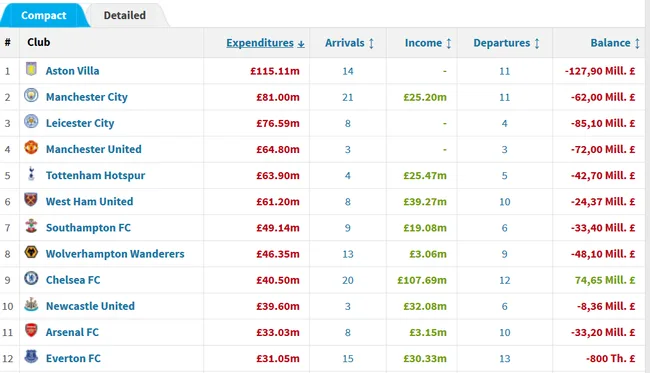
Task: Switch to the Detailed tab
Action: click(125, 15)
